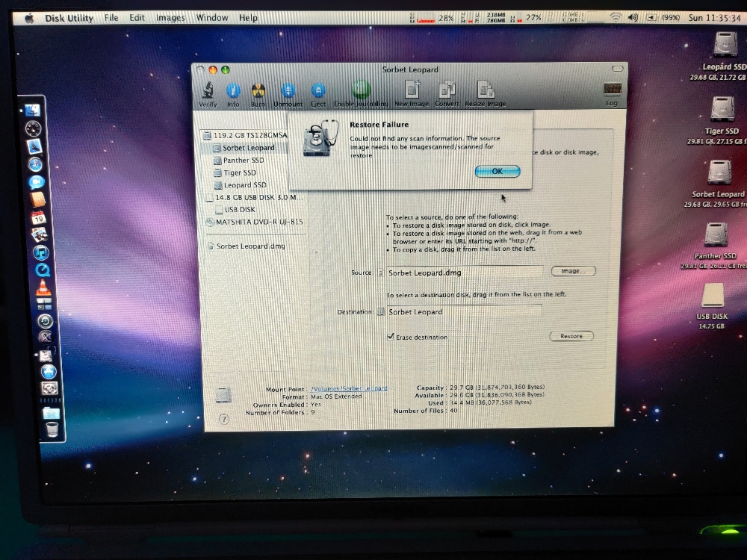Viewport: 747px width, 560px height.
Task: Open iCal from the Dock
Action: point(38,217)
